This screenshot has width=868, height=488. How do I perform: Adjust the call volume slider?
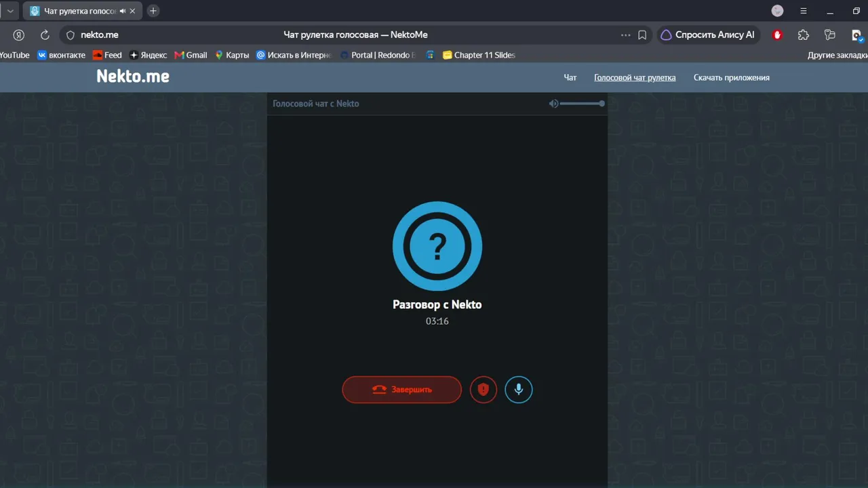click(x=582, y=104)
